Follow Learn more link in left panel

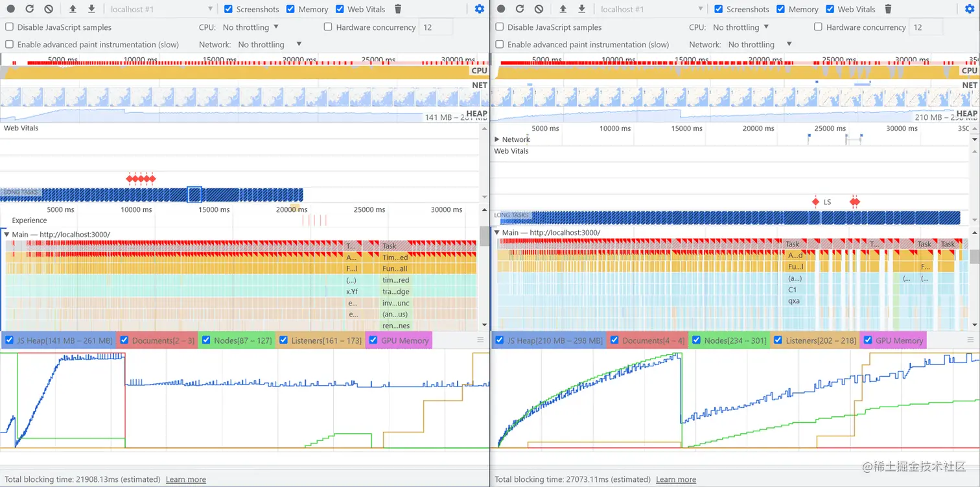(186, 480)
